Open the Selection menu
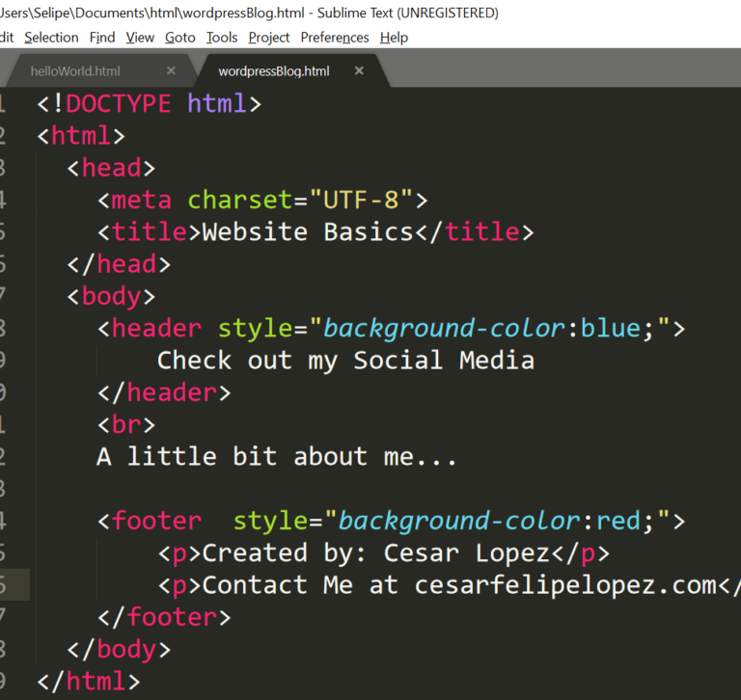Screen dimensions: 741x700 tap(51, 38)
